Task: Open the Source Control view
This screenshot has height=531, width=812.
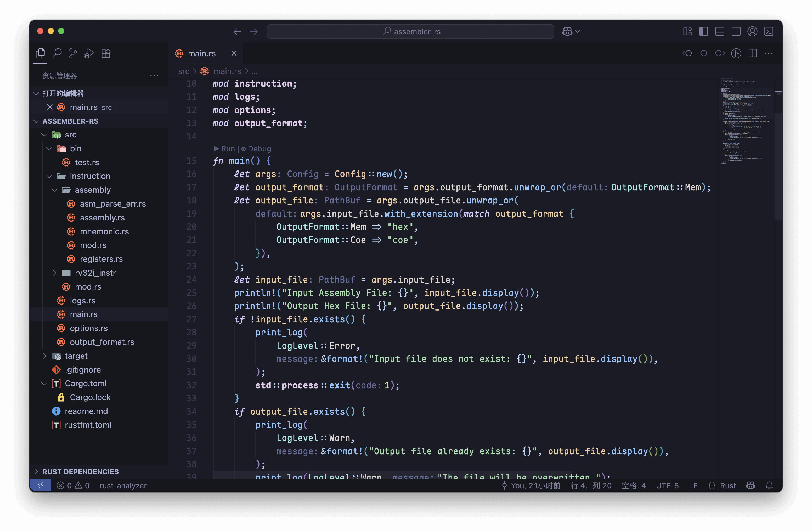Action: click(x=73, y=53)
